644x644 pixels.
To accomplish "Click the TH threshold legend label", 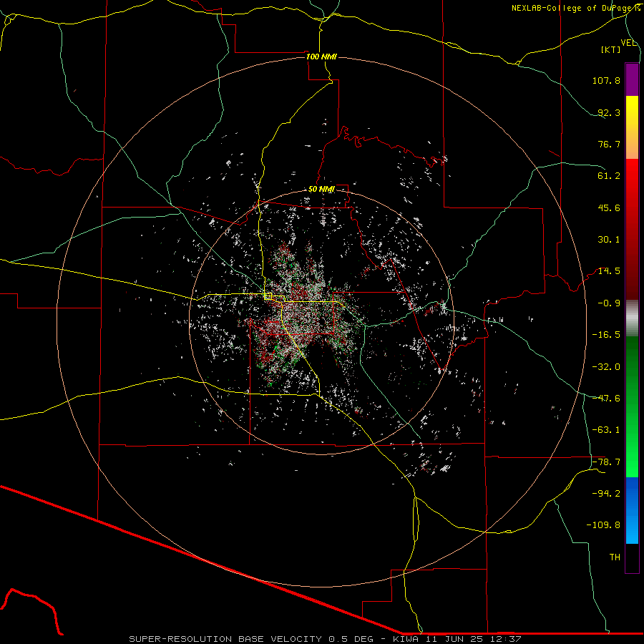I will pos(615,557).
